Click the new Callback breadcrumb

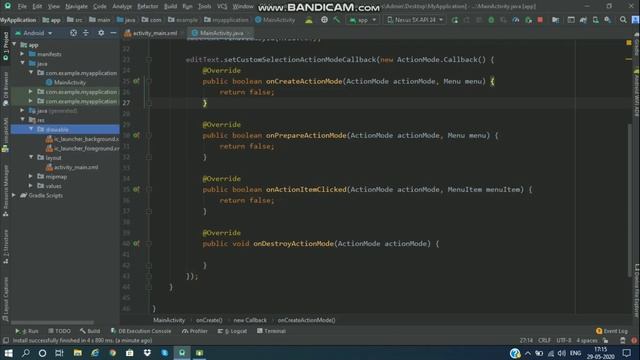(250, 320)
